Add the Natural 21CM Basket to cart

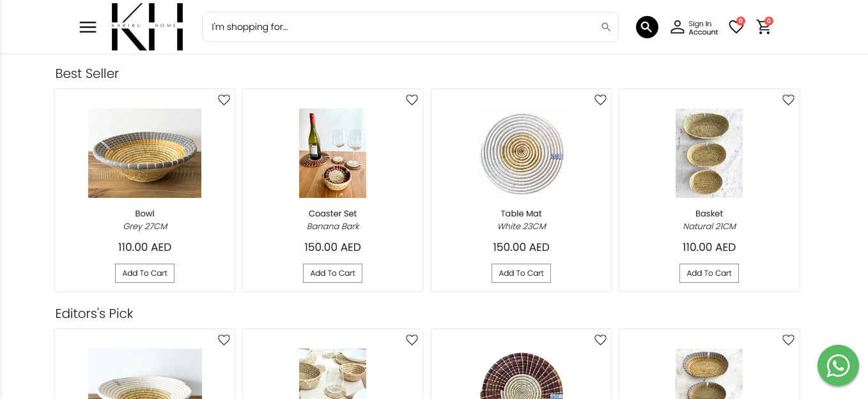(x=709, y=273)
